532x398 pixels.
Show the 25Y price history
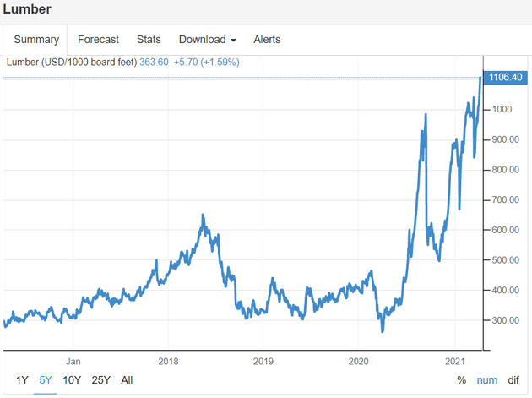pyautogui.click(x=101, y=380)
